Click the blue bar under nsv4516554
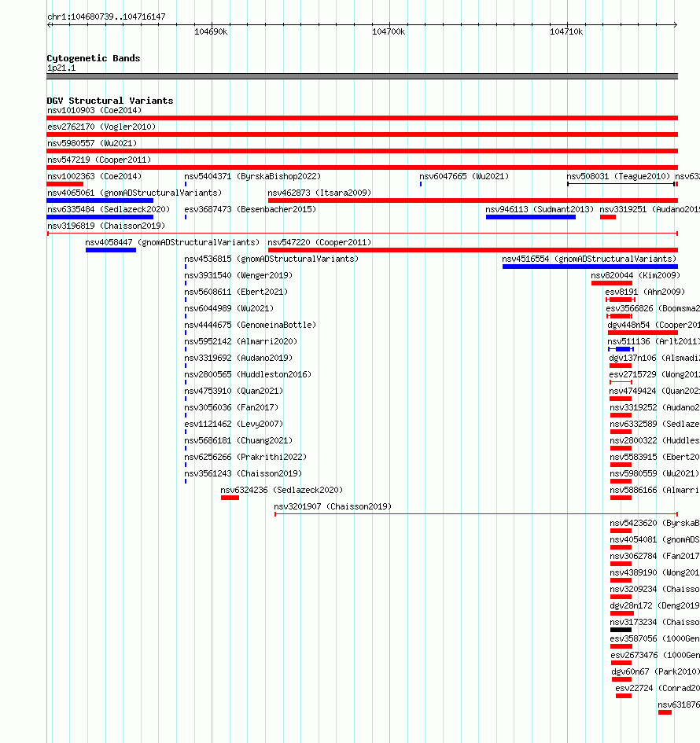Screen dimensions: 700x743 tap(590, 267)
